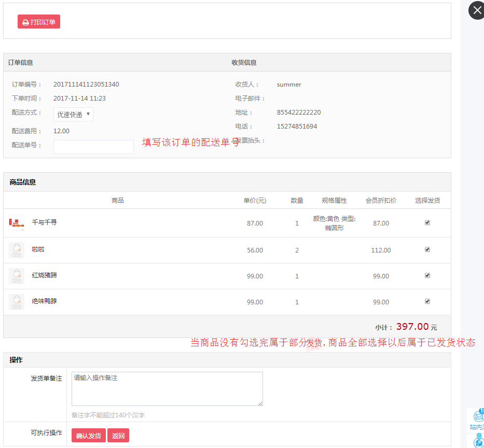Click the 千与千寻 product thumbnail
484x448 pixels.
(17, 223)
